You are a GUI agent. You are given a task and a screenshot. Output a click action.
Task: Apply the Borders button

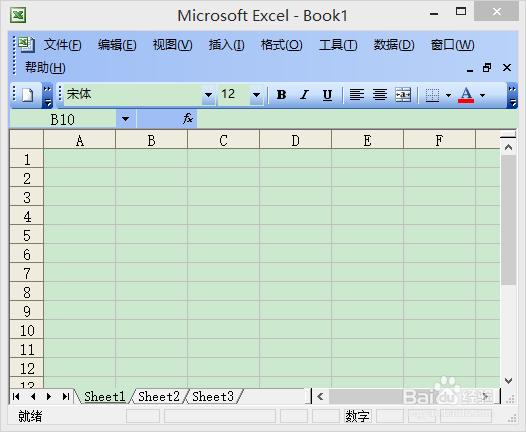pos(432,95)
